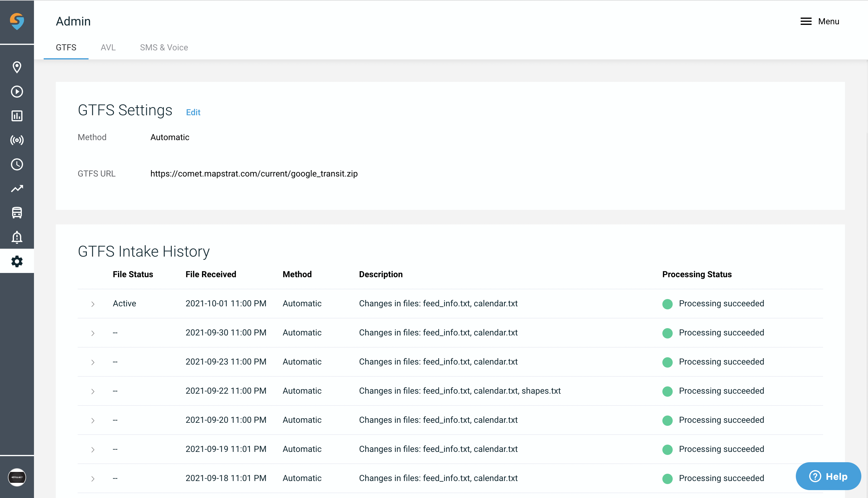868x498 pixels.
Task: Select the bus vehicles icon in sidebar
Action: tap(17, 213)
